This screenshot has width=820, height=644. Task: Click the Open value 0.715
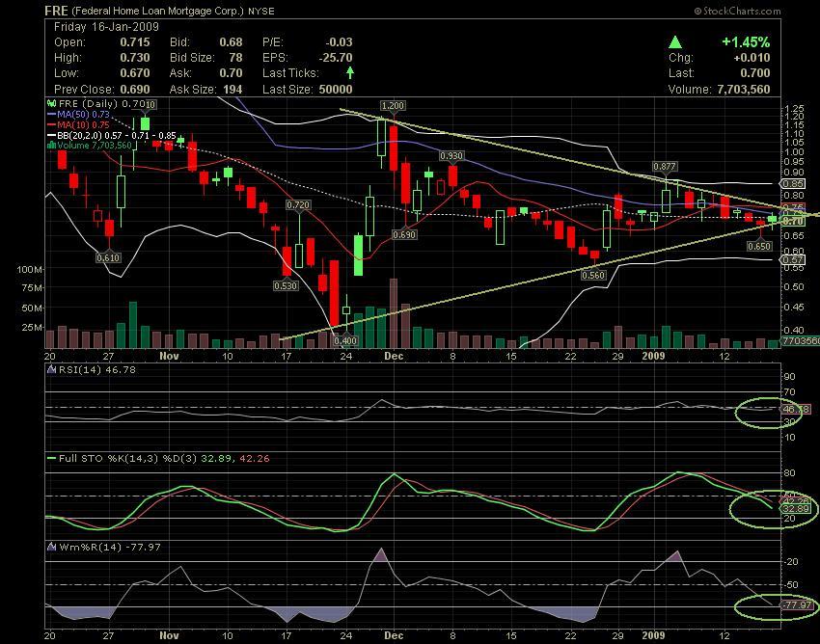click(135, 42)
